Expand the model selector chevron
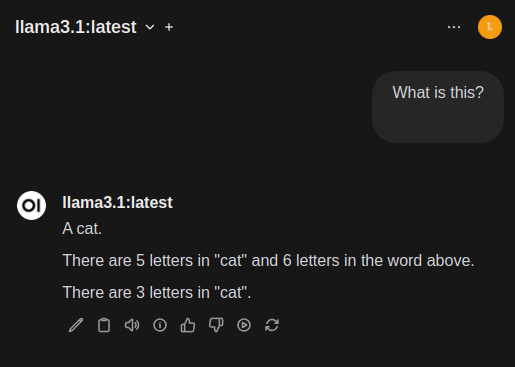 tap(150, 27)
